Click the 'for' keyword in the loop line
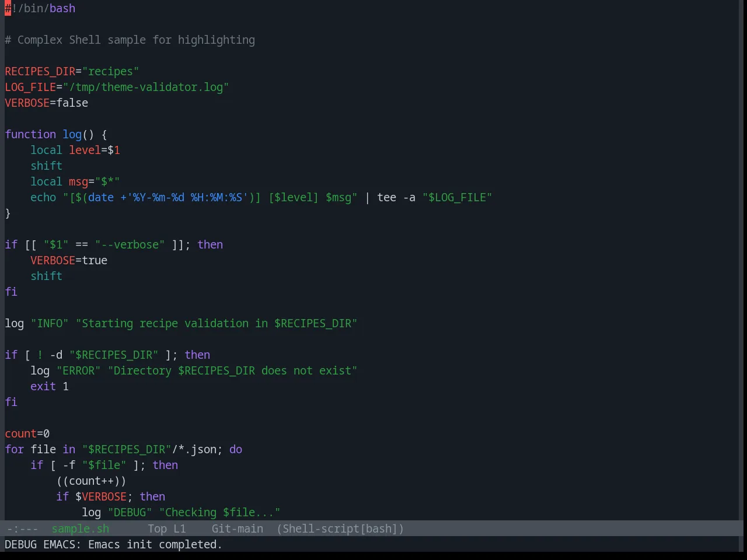The height and width of the screenshot is (560, 747). (x=15, y=449)
